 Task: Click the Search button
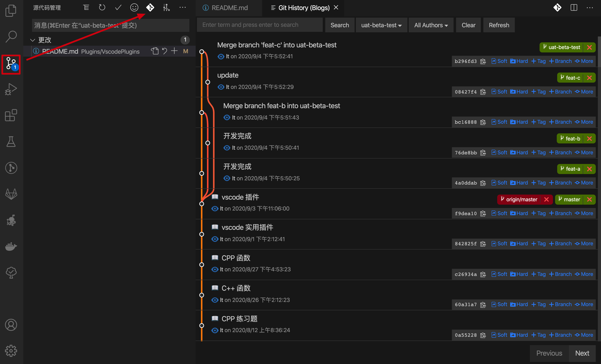click(x=340, y=25)
